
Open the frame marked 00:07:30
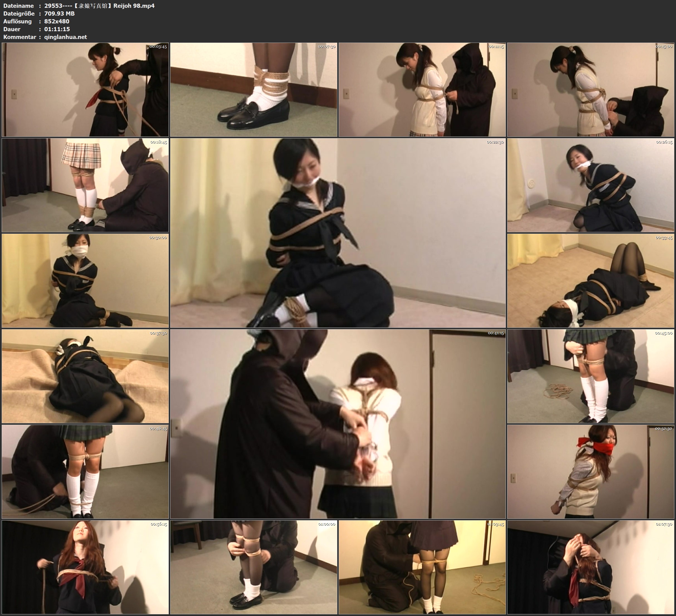(253, 90)
